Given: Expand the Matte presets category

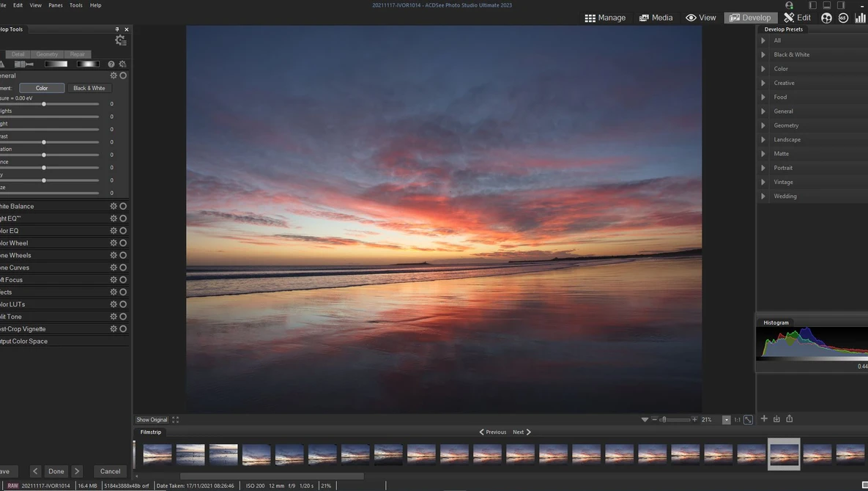Looking at the screenshot, I should point(763,153).
